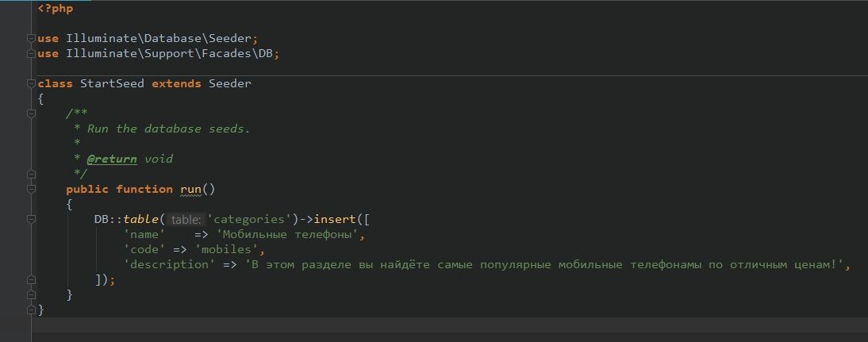Click the comment text 'Run the database seeds.'
The width and height of the screenshot is (868, 342).
click(169, 129)
